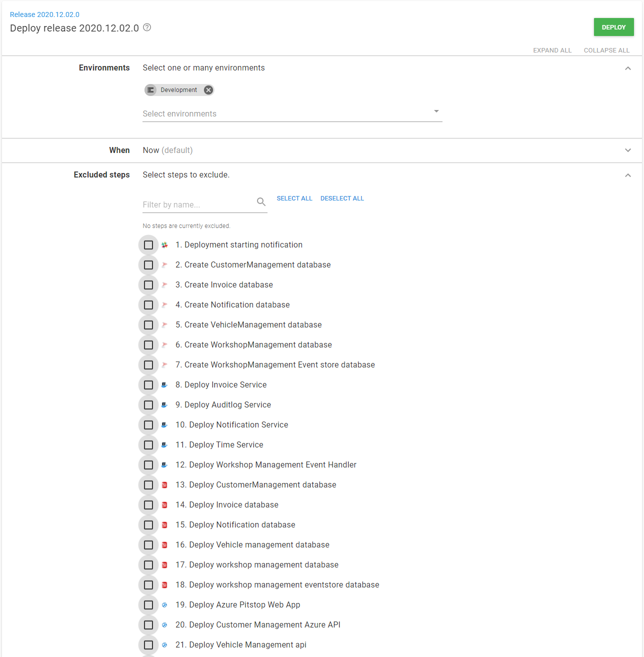Remove the Development environment chip

[208, 89]
